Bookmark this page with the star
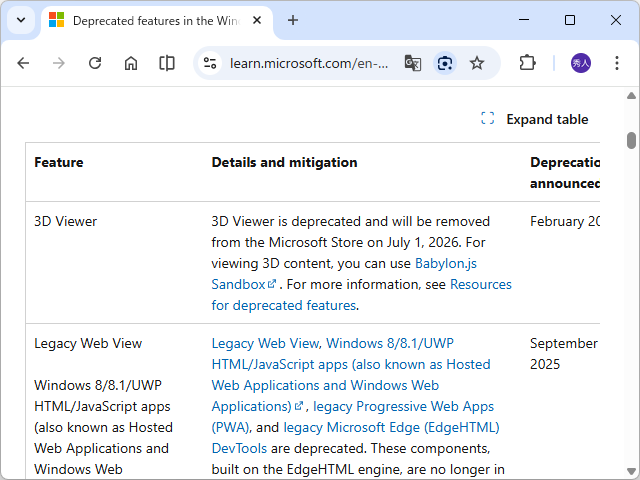 (x=477, y=63)
